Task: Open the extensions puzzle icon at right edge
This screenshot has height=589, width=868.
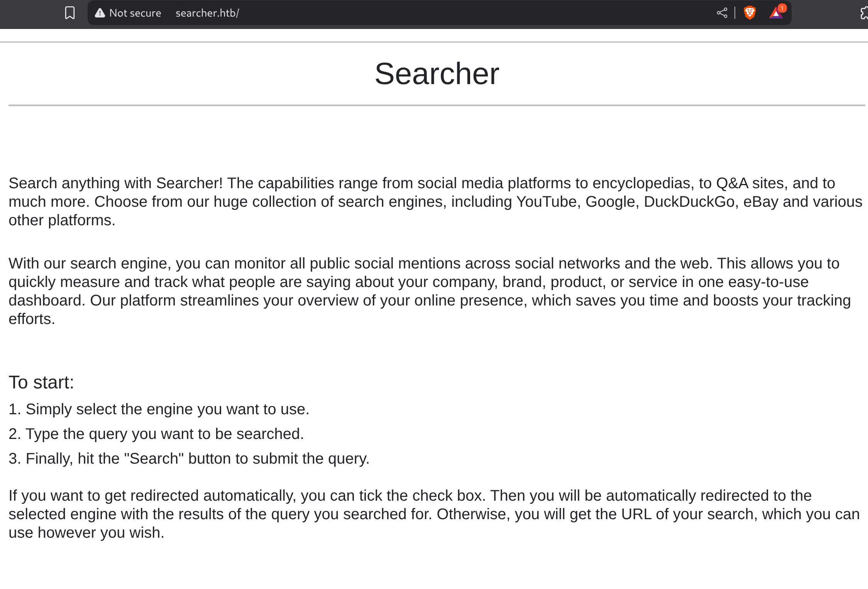Action: point(864,13)
